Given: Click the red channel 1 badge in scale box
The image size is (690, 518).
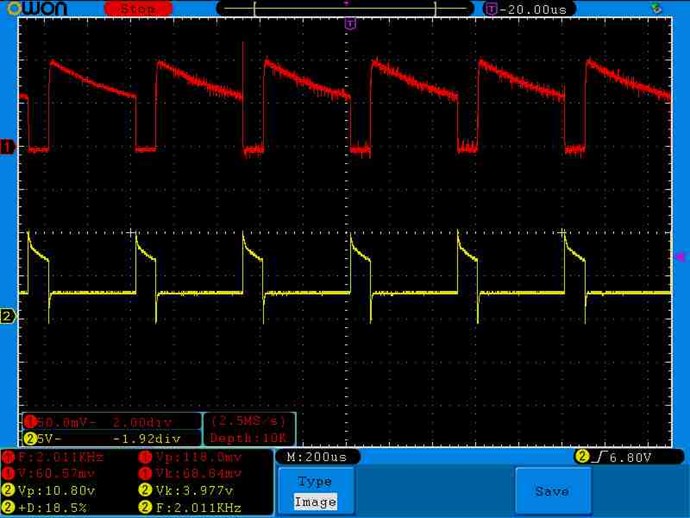Looking at the screenshot, I should (x=30, y=422).
